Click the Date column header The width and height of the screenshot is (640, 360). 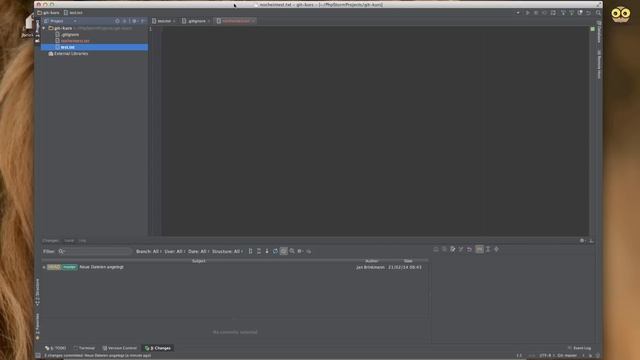click(x=408, y=261)
